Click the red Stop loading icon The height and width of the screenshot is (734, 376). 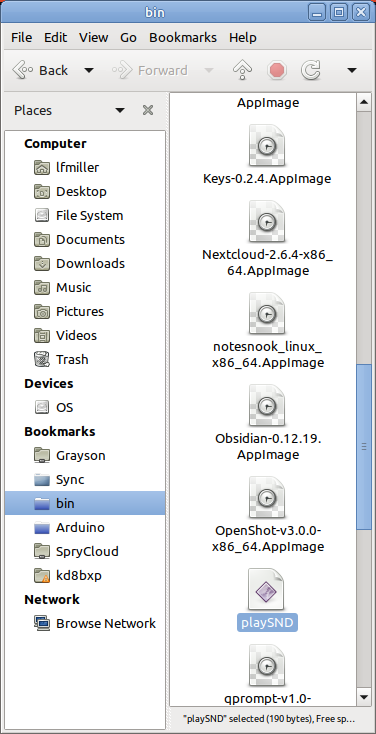(276, 71)
